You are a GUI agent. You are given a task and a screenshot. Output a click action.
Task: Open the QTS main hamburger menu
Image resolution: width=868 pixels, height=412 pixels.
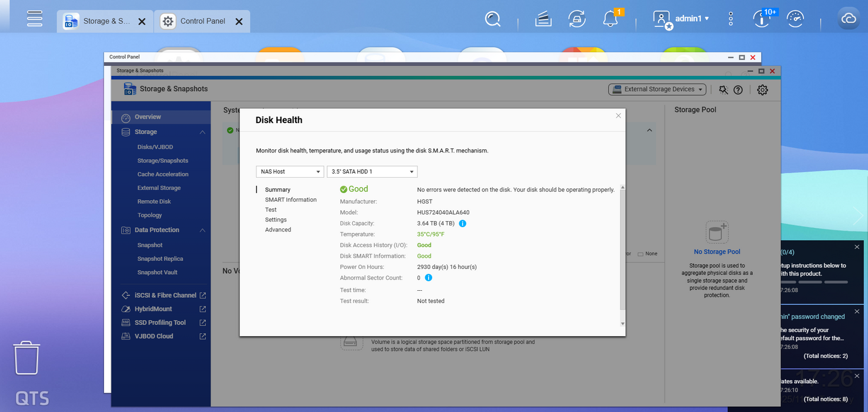click(x=35, y=19)
